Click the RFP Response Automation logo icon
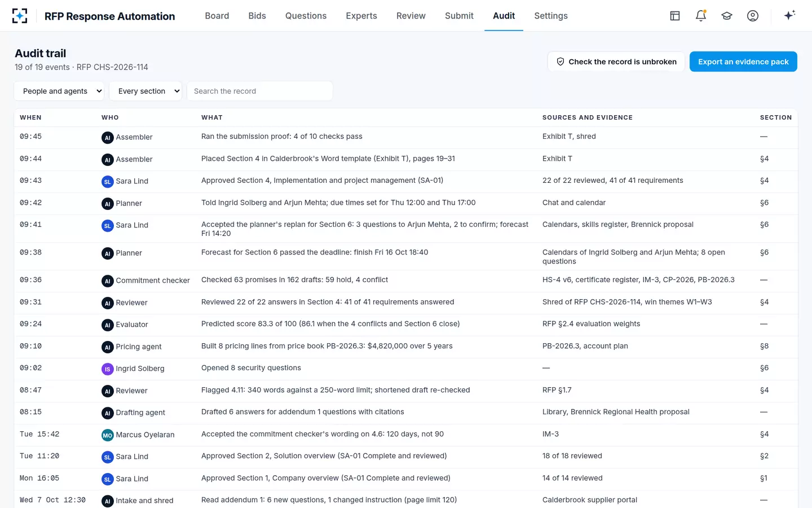This screenshot has height=508, width=812. pyautogui.click(x=20, y=16)
